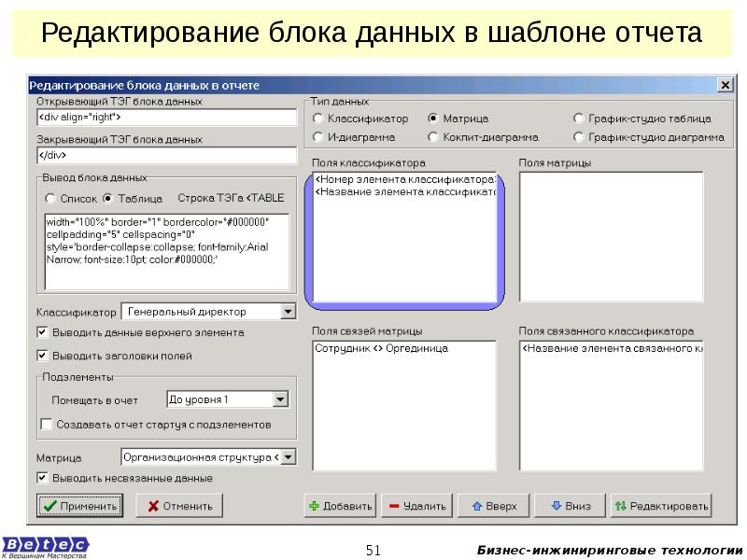Image resolution: width=747 pixels, height=560 pixels.
Task: Click the green plus Add icon
Action: (314, 506)
